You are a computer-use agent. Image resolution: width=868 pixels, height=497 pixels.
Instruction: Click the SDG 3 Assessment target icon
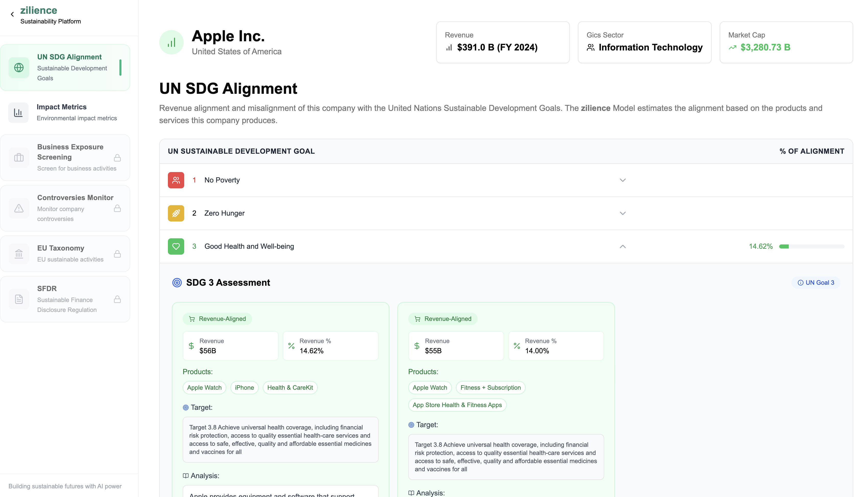coord(177,283)
